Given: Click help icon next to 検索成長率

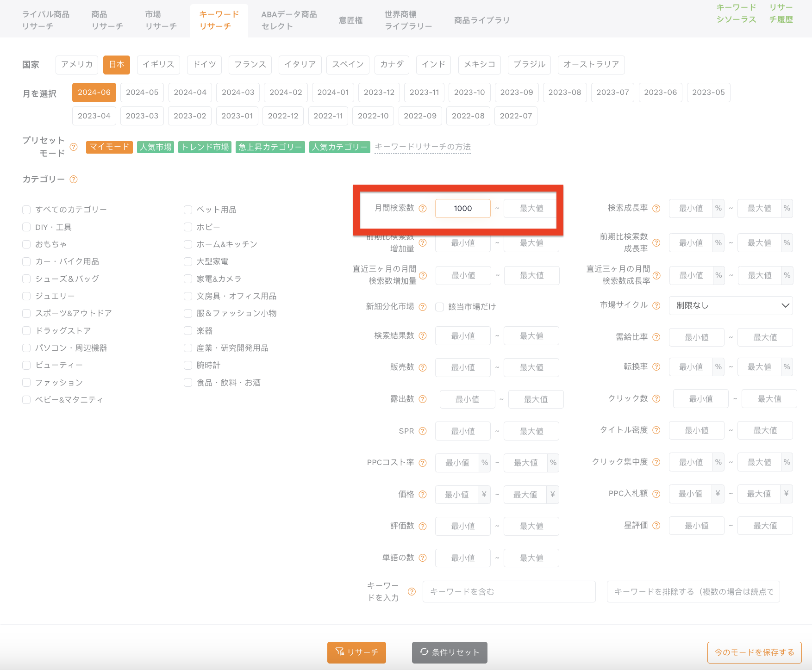Looking at the screenshot, I should click(x=656, y=209).
